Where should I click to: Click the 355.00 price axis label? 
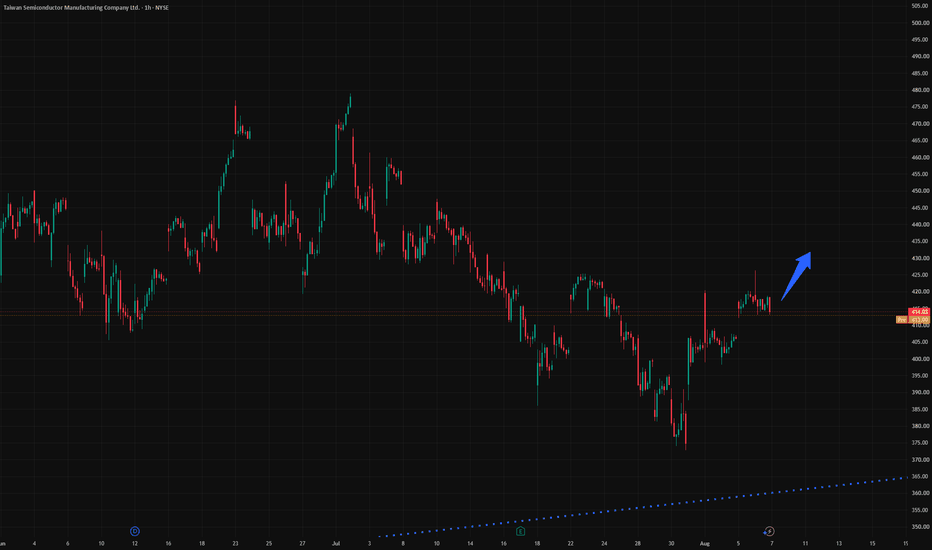pos(920,510)
